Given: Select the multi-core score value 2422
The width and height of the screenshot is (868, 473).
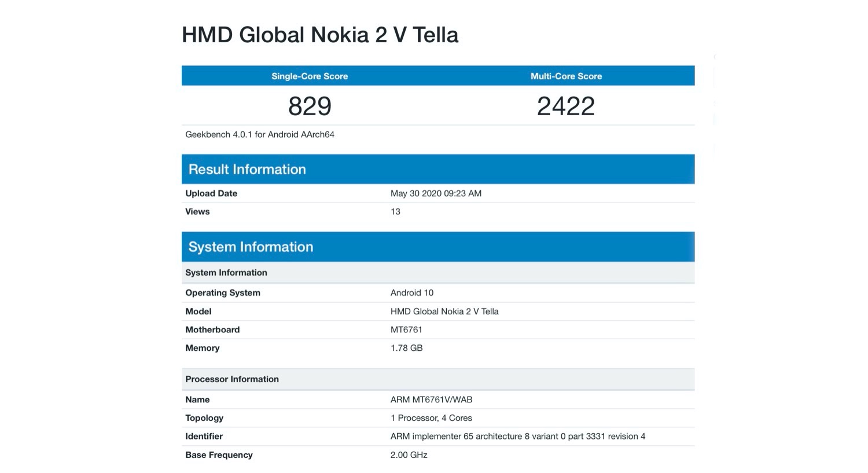Looking at the screenshot, I should pyautogui.click(x=566, y=106).
